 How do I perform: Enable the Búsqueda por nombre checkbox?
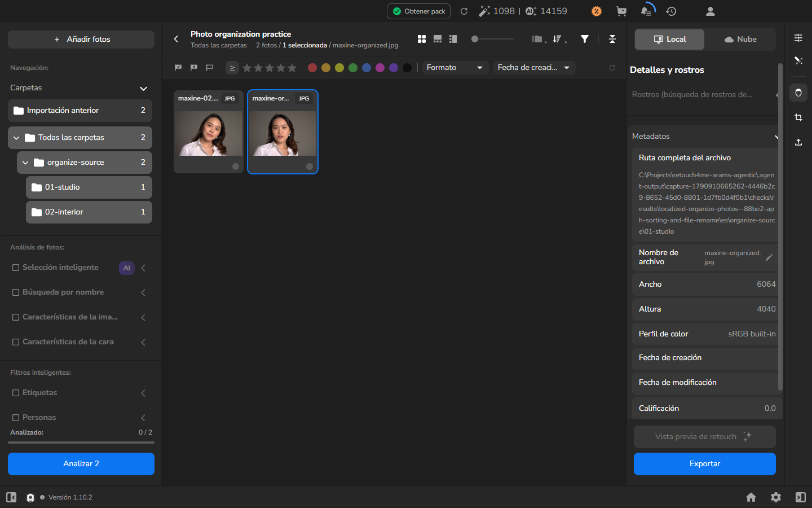coord(16,292)
